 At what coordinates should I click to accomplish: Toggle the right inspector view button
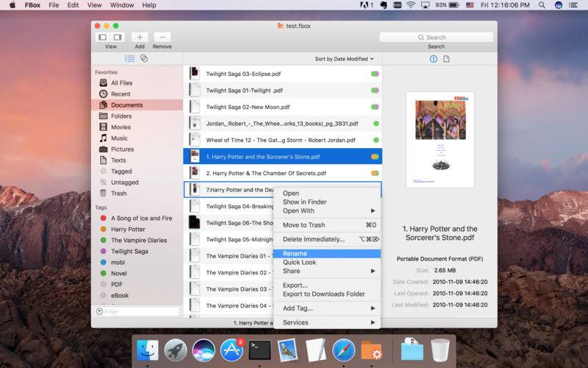click(x=118, y=38)
